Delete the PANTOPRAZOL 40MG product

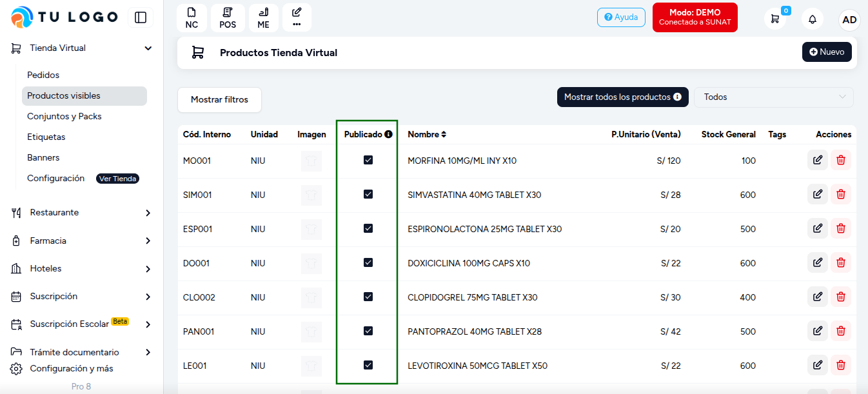coord(841,331)
